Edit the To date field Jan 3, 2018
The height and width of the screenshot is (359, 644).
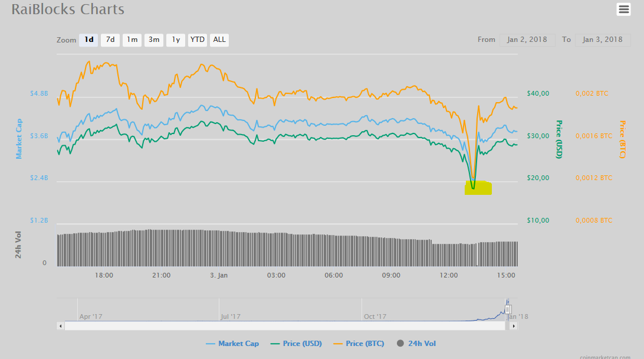(603, 40)
